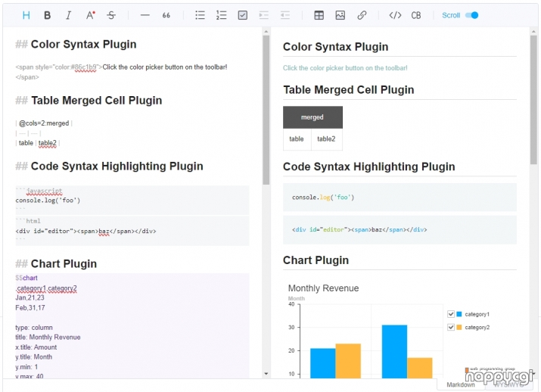Click 'type: column' line in editor

point(34,328)
